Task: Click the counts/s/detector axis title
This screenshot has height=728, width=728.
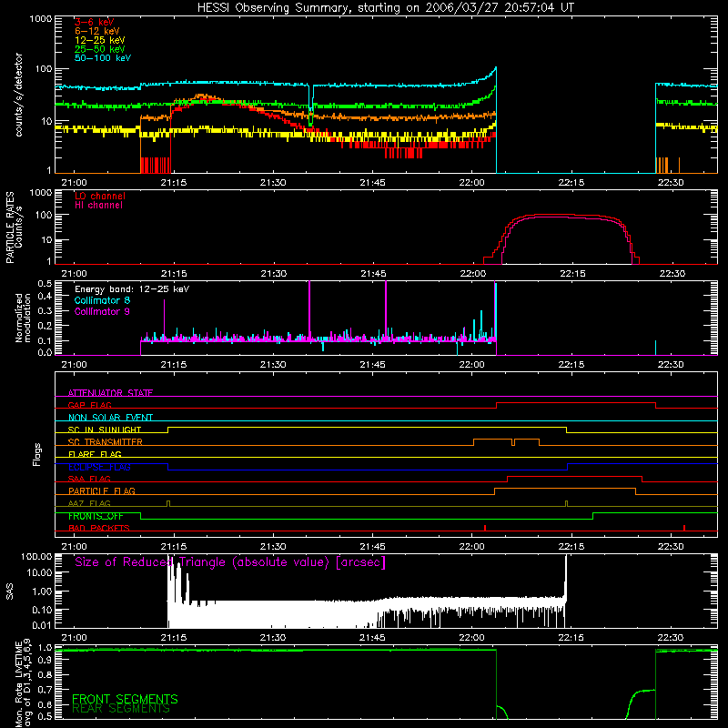Action: click(18, 95)
